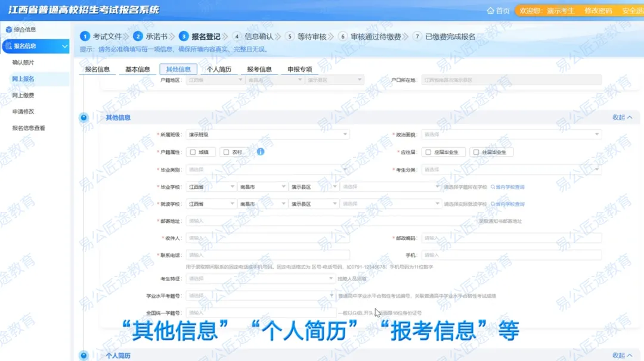Open the 毕业类别 dropdown
The image size is (644, 361).
(x=268, y=169)
